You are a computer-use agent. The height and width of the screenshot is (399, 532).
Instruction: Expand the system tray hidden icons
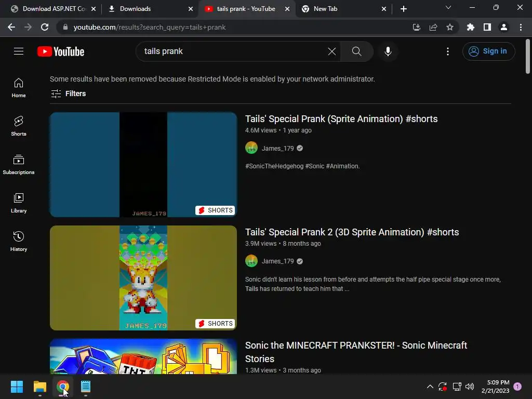pyautogui.click(x=430, y=387)
